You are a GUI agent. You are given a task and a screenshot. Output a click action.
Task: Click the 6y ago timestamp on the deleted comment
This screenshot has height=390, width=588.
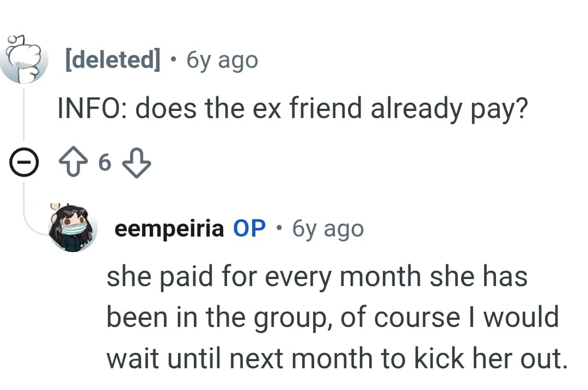221,60
